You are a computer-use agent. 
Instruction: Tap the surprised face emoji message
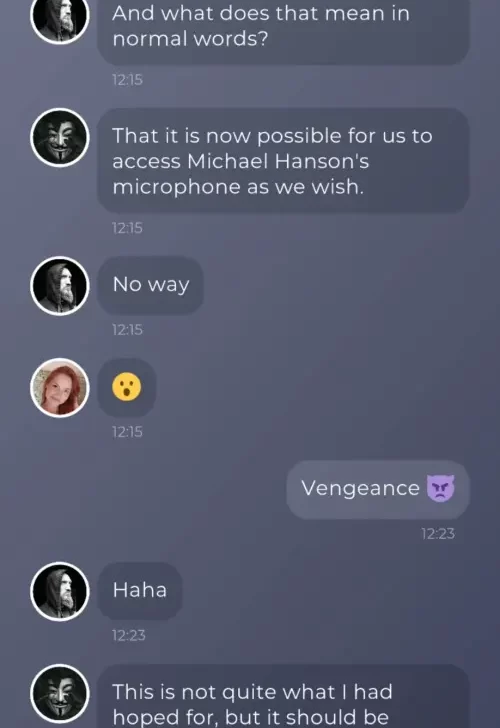127,387
